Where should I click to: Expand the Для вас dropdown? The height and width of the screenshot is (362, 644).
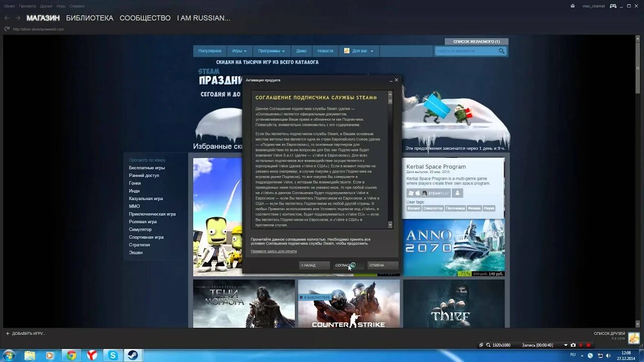(359, 51)
